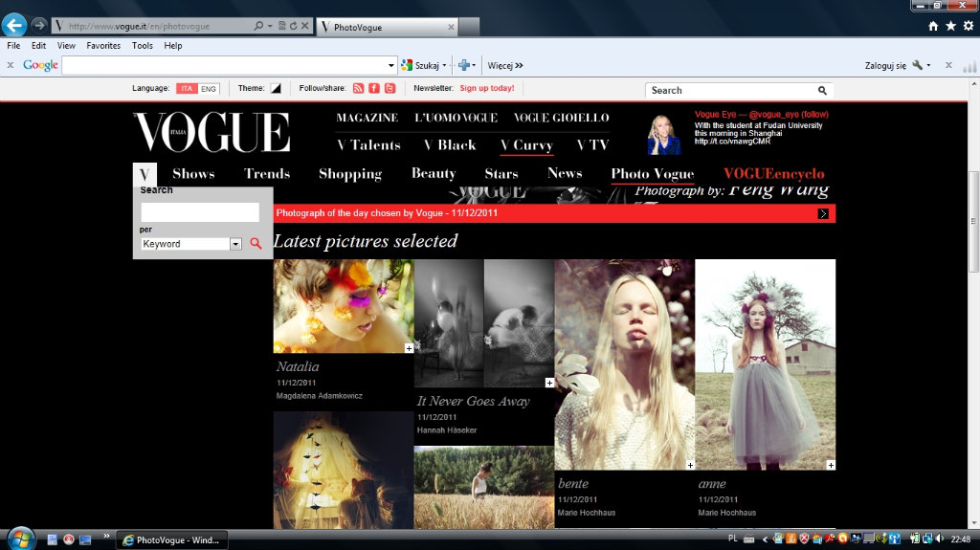Image resolution: width=980 pixels, height=550 pixels.
Task: Click the compatibility view icon in address bar
Action: tap(282, 26)
